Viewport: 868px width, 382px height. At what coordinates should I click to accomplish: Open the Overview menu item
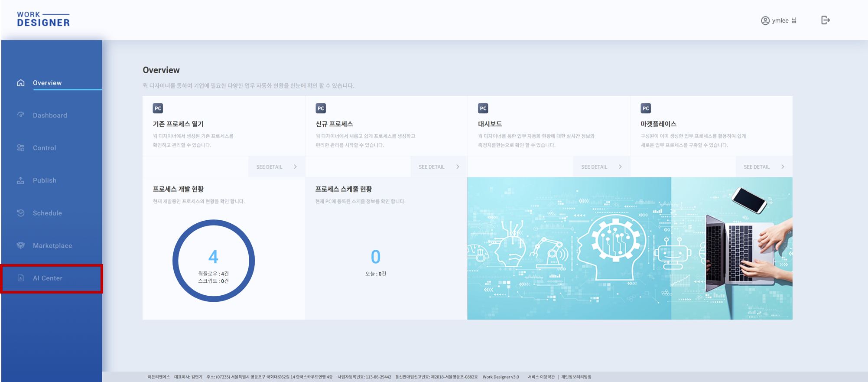[x=47, y=83]
